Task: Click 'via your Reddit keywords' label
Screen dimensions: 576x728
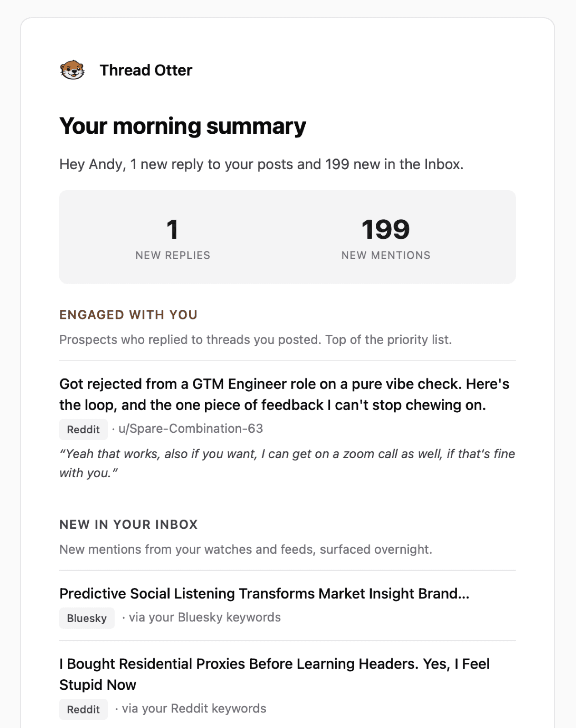Action: point(194,708)
